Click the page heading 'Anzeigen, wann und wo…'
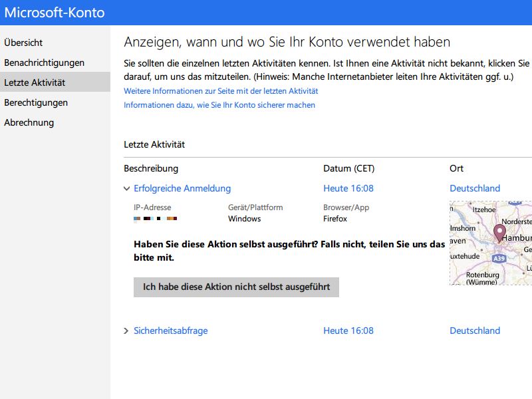Screen dimensions: 532x399 click(x=287, y=42)
